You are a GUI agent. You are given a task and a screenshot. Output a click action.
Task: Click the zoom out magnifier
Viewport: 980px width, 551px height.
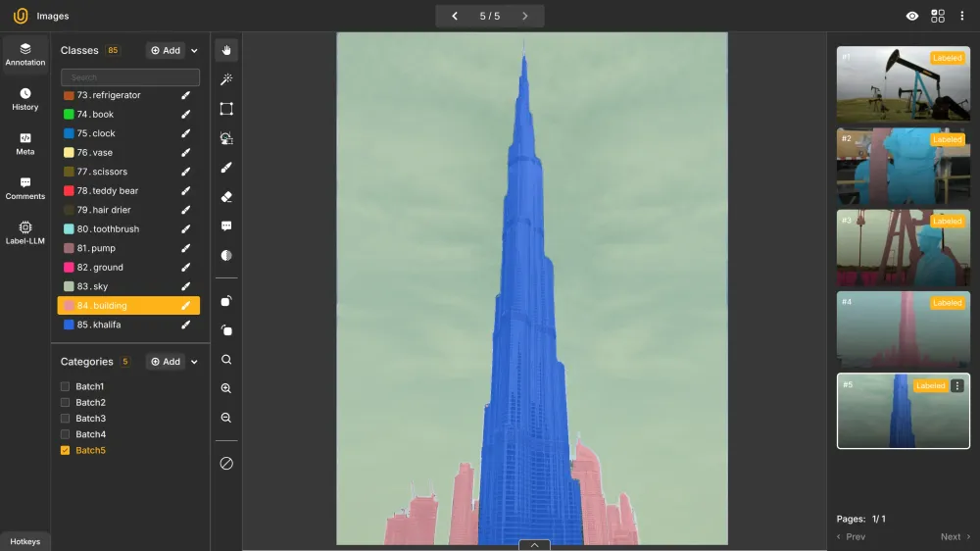tap(226, 418)
